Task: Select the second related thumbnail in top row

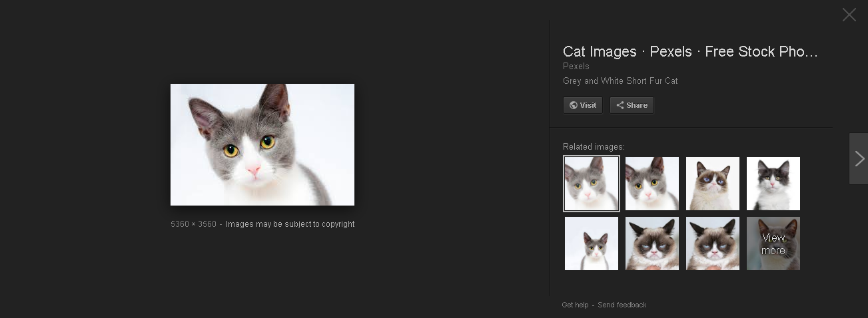Action: (652, 184)
